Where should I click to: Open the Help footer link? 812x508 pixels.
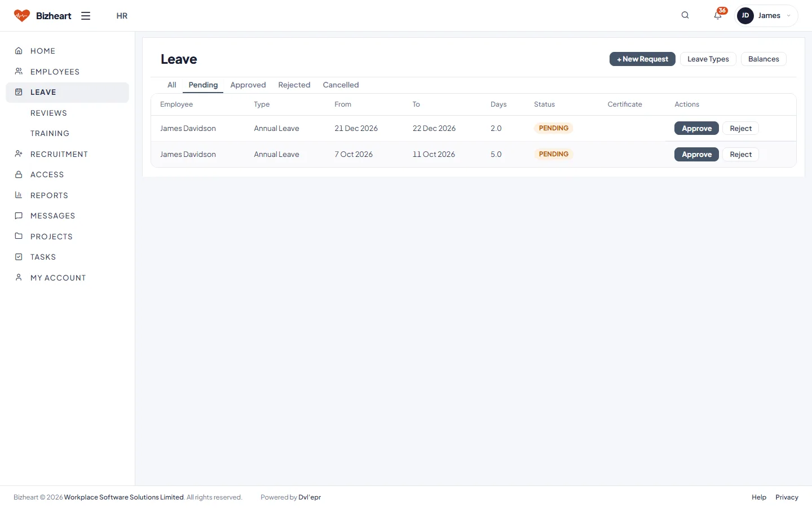pos(759,497)
